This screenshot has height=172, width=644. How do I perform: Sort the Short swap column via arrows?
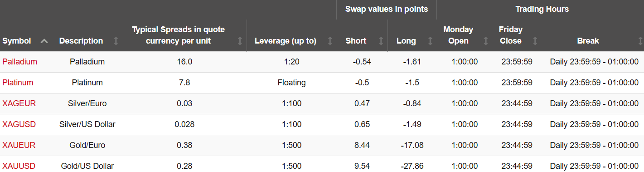click(381, 41)
